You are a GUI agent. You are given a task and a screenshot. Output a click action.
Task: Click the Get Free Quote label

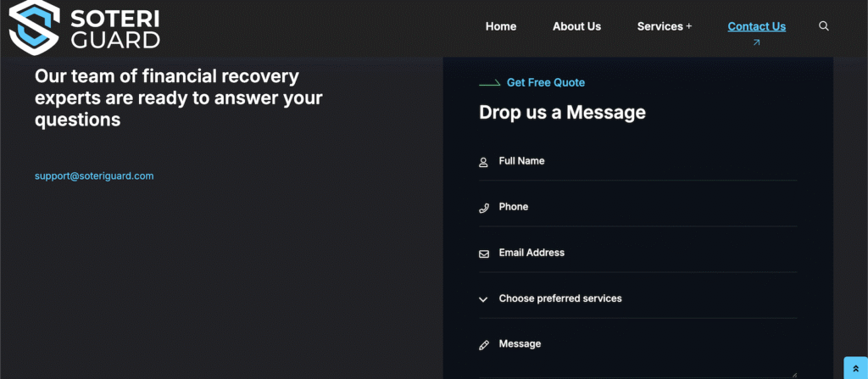pyautogui.click(x=545, y=82)
